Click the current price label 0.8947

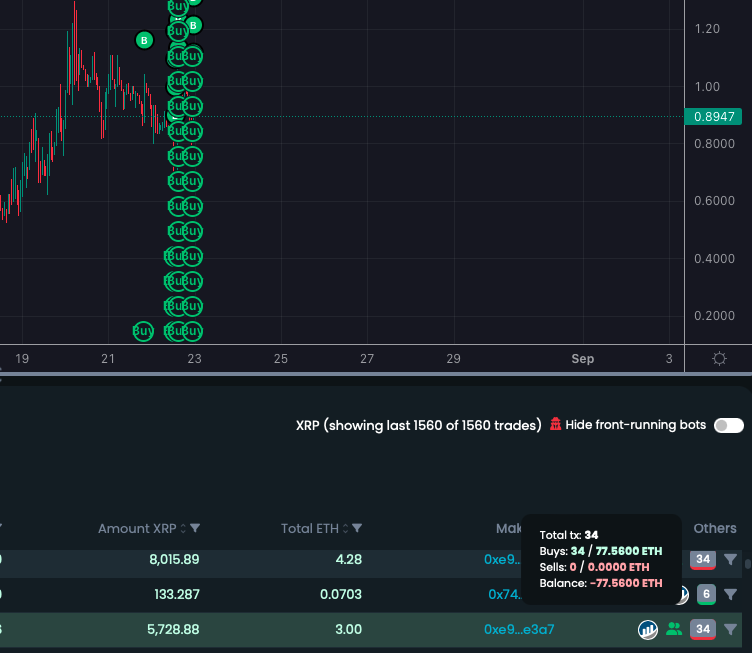(x=714, y=117)
